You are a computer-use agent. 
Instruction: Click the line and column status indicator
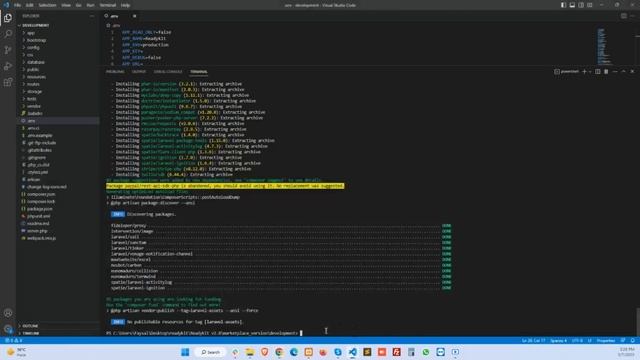click(x=533, y=340)
